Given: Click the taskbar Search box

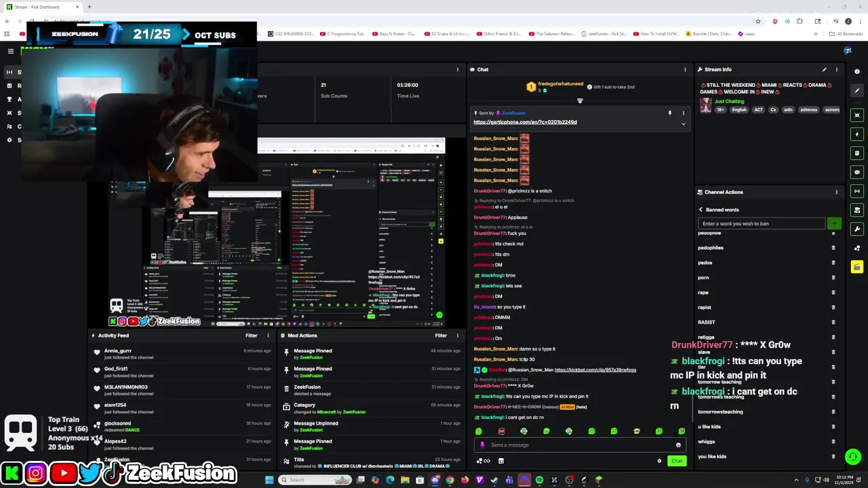Looking at the screenshot, I should click(316, 480).
